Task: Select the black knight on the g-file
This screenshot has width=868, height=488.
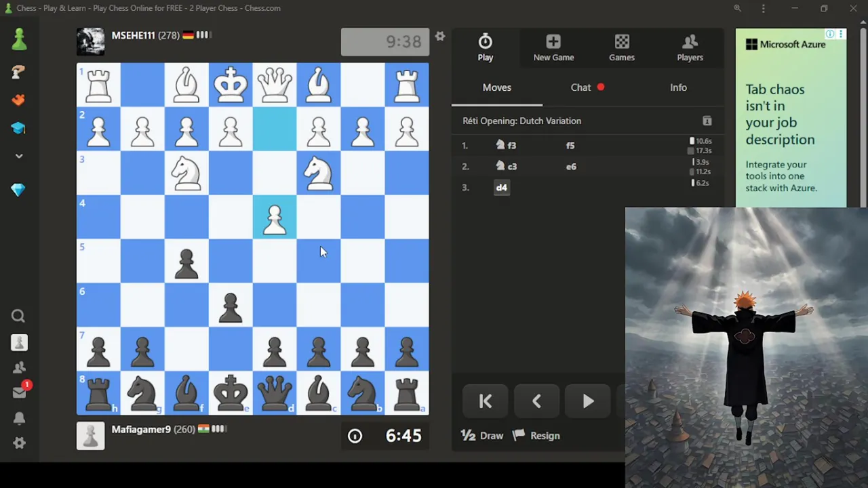Action: click(x=142, y=393)
